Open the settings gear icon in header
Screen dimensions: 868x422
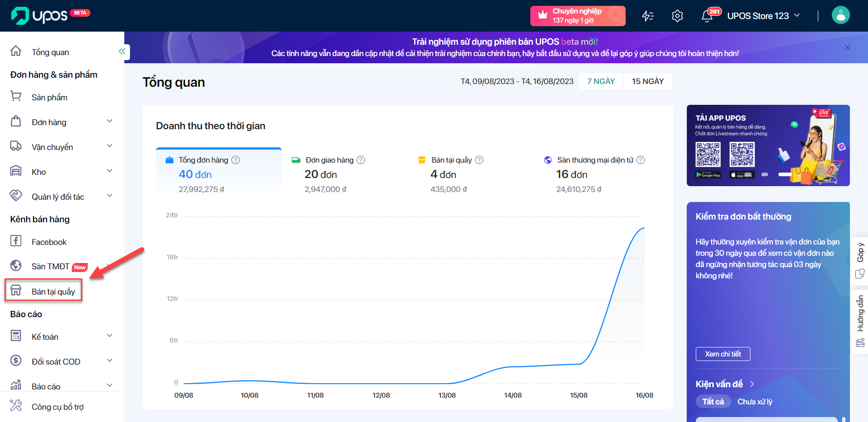(677, 16)
